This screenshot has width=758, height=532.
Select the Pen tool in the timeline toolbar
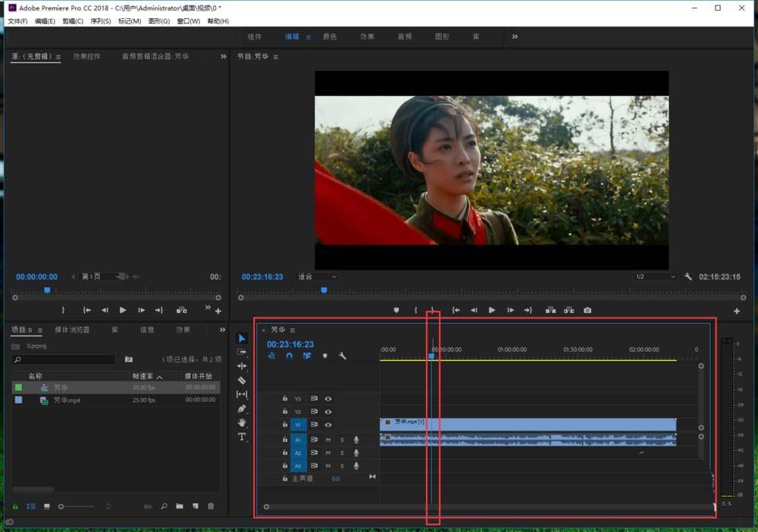point(242,409)
